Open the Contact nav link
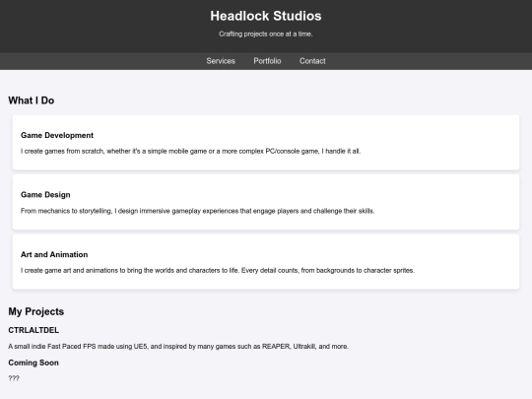 click(312, 61)
